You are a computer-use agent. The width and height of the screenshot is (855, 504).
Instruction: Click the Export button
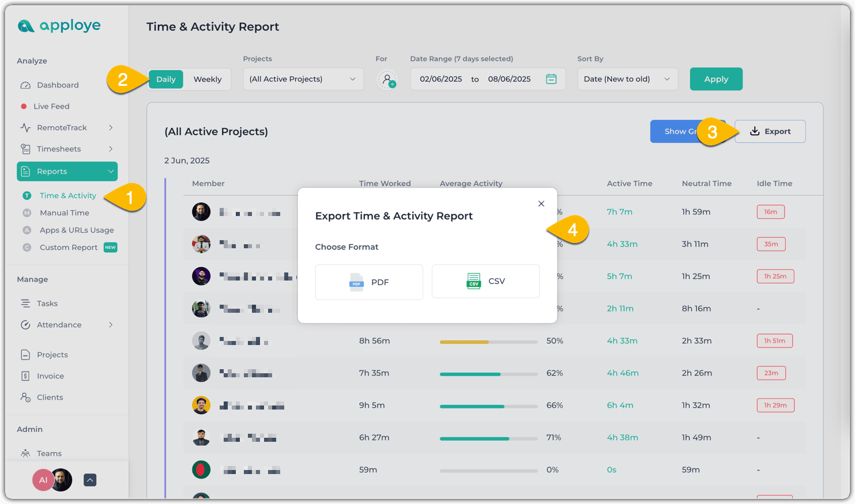click(770, 131)
